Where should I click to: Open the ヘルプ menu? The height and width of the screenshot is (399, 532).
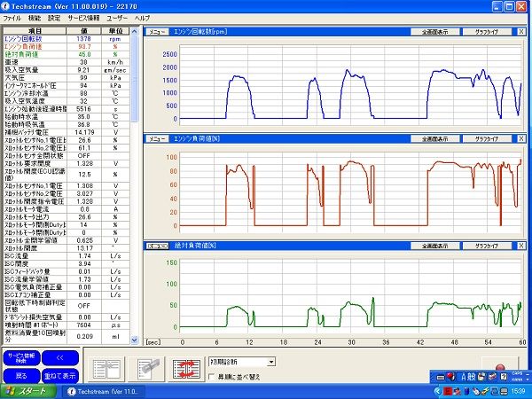tap(142, 18)
